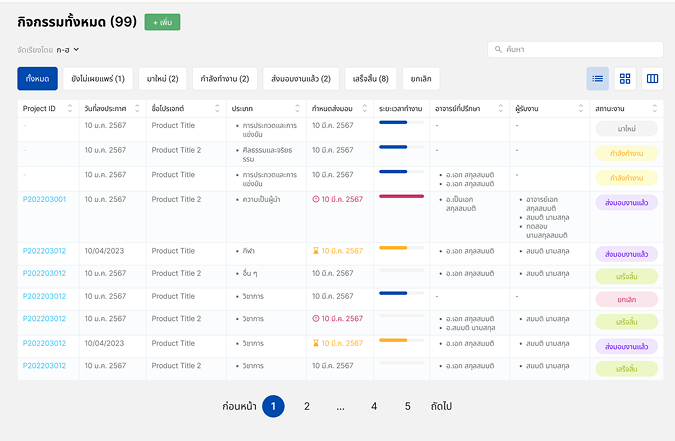Click sort arrows on the ผู้รับงาน column
The width and height of the screenshot is (675, 441).
click(x=583, y=108)
